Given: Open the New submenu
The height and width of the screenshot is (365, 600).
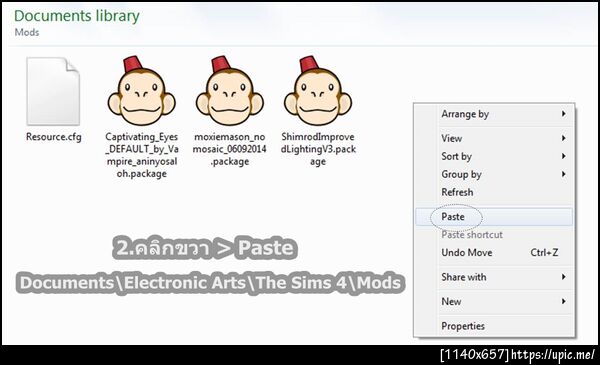Looking at the screenshot, I should tap(494, 301).
